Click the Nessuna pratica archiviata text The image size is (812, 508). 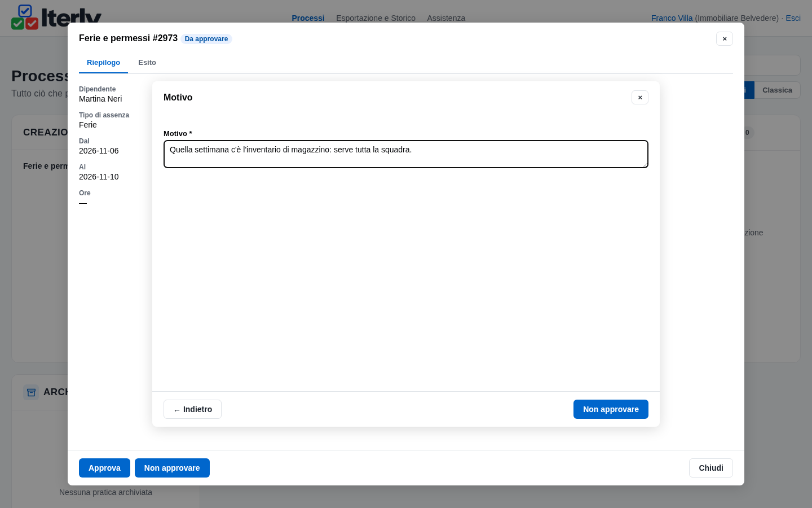105,492
